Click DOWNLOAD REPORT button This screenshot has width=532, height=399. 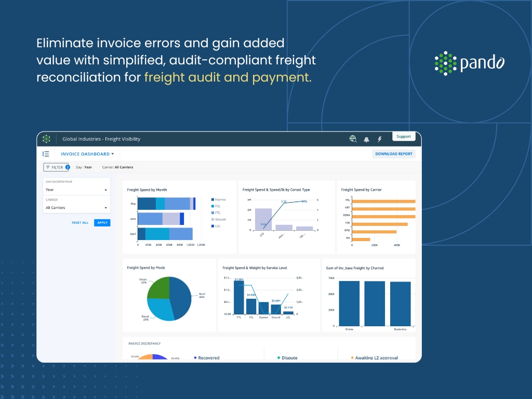point(394,154)
